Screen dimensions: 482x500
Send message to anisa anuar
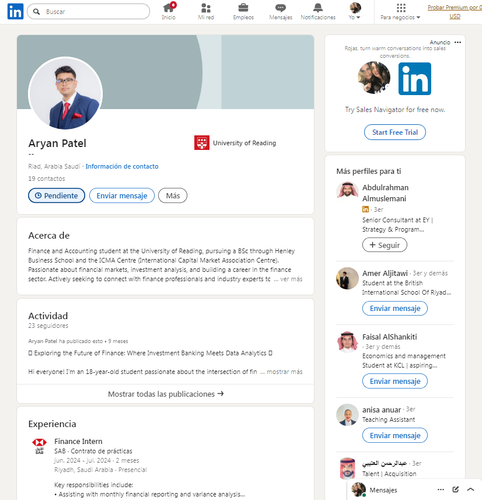point(395,435)
